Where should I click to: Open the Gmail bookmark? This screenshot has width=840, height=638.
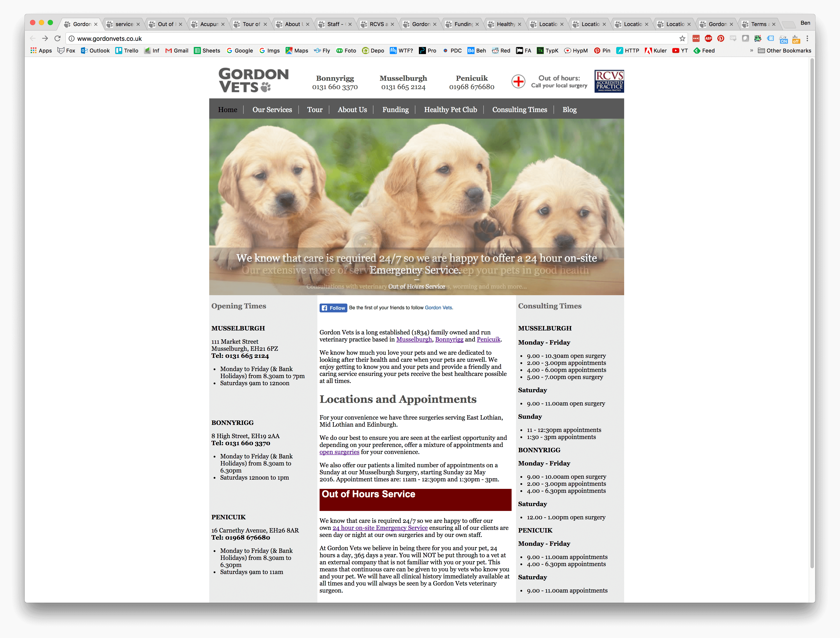click(x=177, y=51)
